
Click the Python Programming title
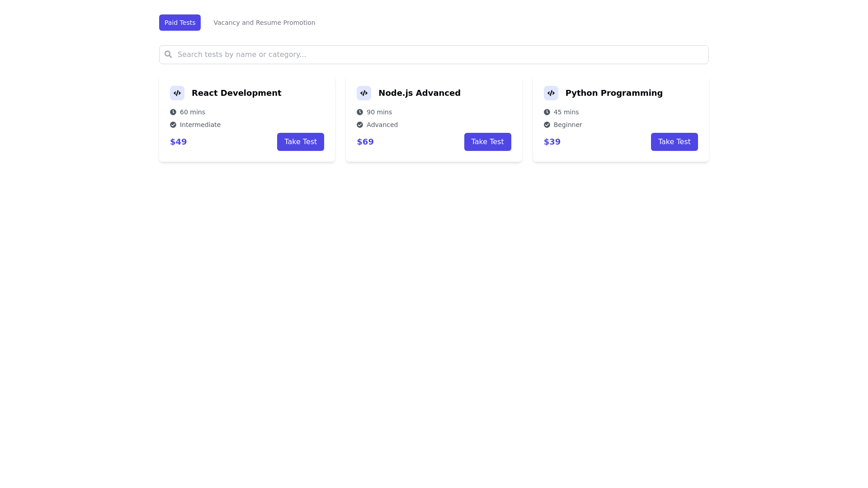[614, 93]
